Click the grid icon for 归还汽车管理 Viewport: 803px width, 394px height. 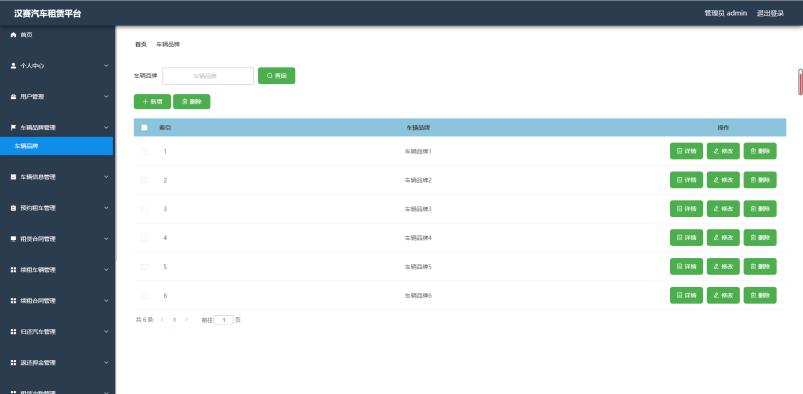tap(14, 331)
